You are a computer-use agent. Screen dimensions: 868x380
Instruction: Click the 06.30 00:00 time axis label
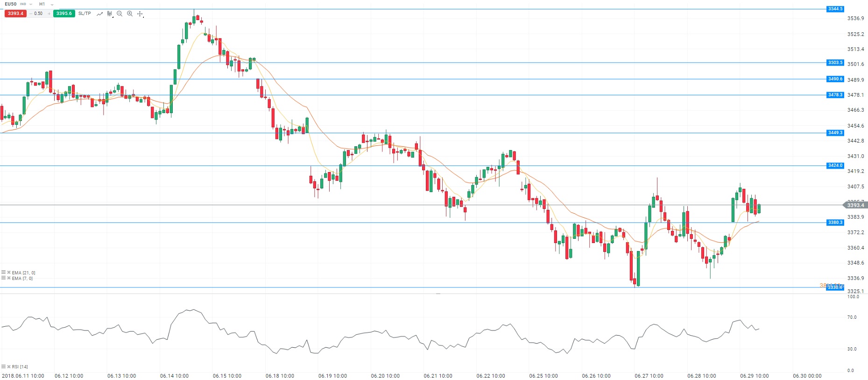tap(807, 376)
